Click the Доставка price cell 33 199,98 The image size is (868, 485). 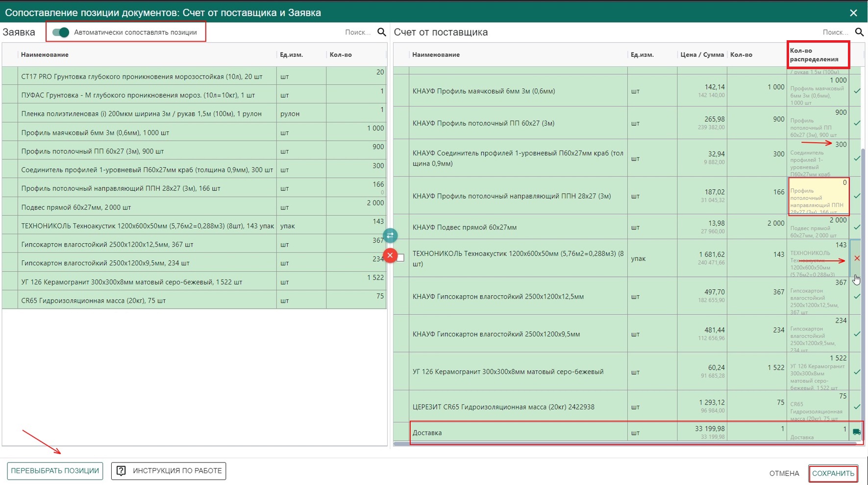pyautogui.click(x=710, y=429)
